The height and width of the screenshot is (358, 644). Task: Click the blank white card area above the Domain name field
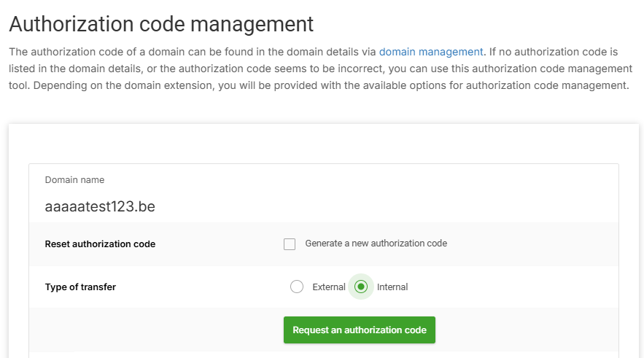324,144
